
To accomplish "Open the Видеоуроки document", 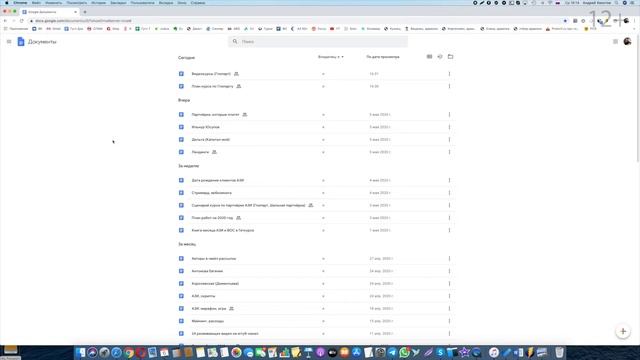I will [x=211, y=74].
